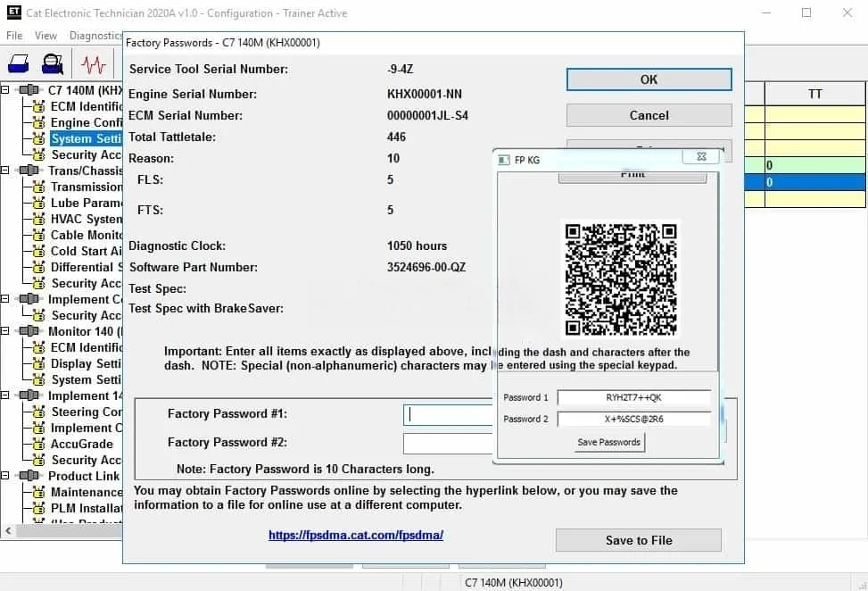This screenshot has height=591, width=868.
Task: Click the Diagnostic Clock value 1050 hours
Action: 417,246
